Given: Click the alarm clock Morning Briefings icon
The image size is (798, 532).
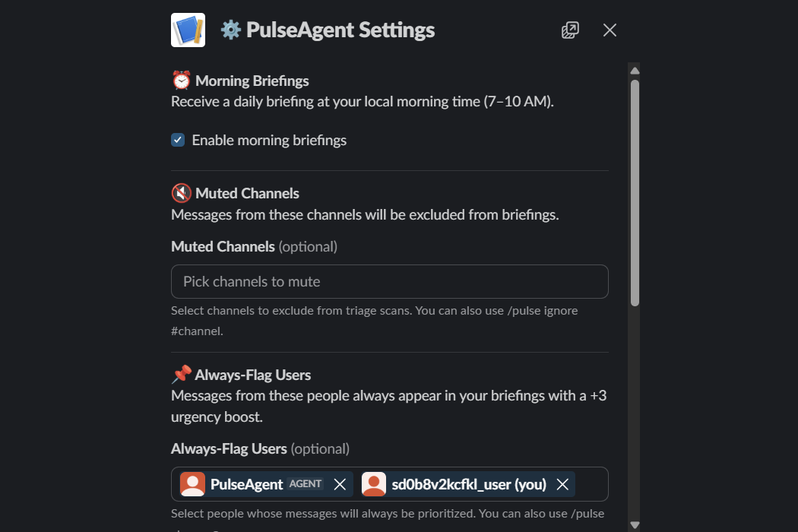Looking at the screenshot, I should pyautogui.click(x=181, y=81).
